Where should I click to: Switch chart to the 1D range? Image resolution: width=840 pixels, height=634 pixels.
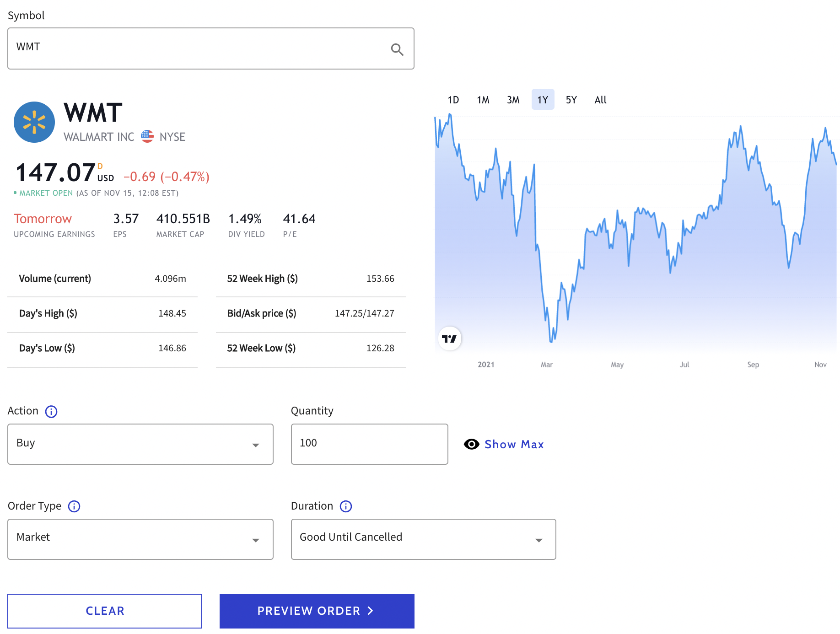coord(453,100)
